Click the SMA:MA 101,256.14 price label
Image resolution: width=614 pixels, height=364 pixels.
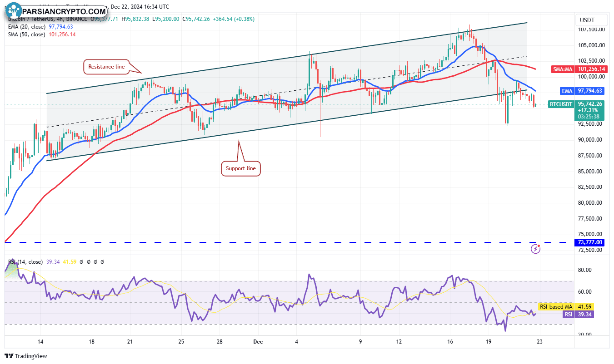click(578, 69)
